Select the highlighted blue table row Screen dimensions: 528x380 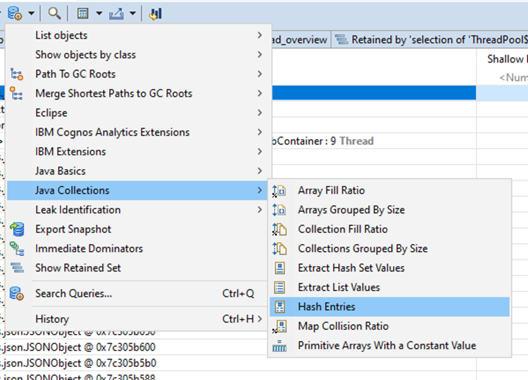tap(374, 93)
